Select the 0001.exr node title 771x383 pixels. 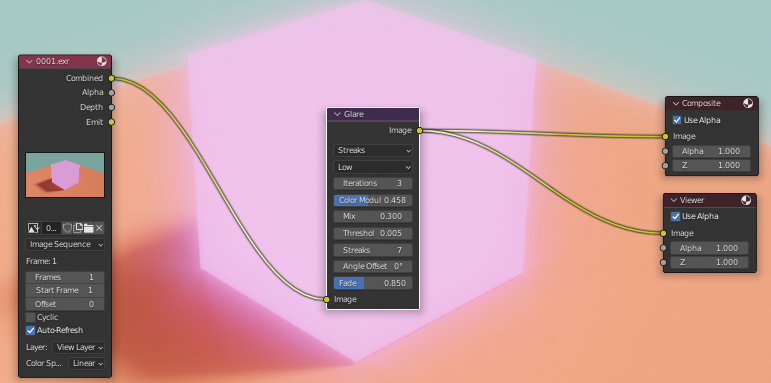[x=53, y=62]
